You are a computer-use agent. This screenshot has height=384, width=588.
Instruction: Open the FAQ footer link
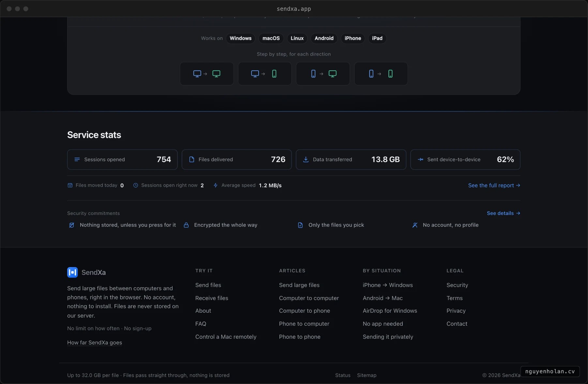[x=201, y=324]
